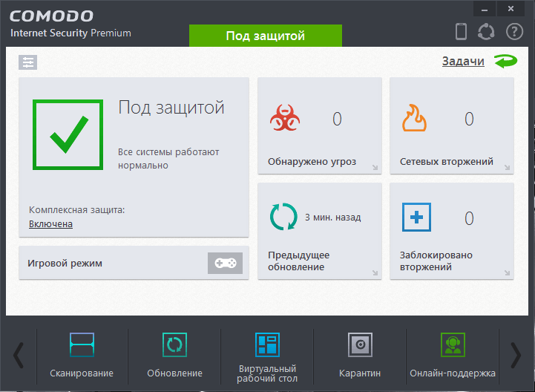Open Онлайн-поддержка from bottom bar

453,356
